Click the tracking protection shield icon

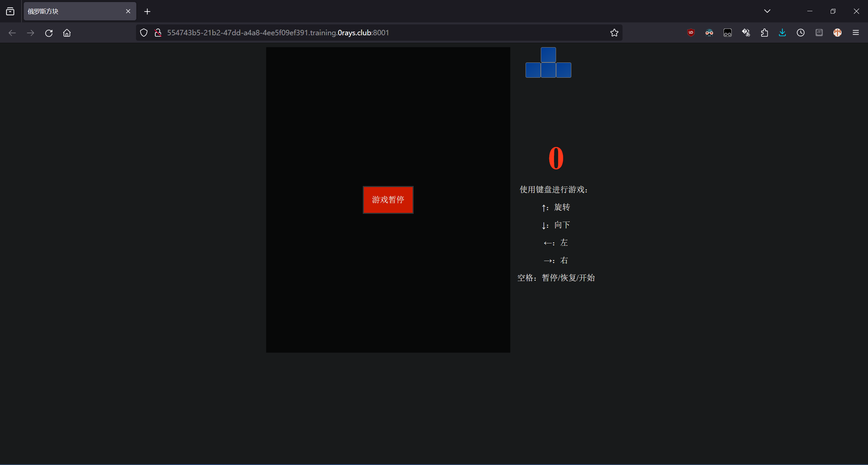[144, 33]
